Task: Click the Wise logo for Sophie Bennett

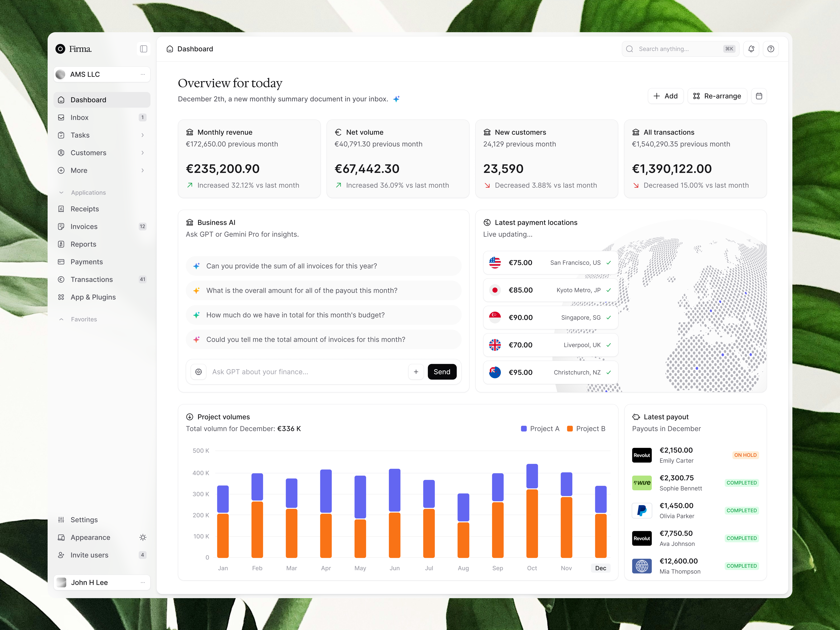Action: pyautogui.click(x=642, y=483)
